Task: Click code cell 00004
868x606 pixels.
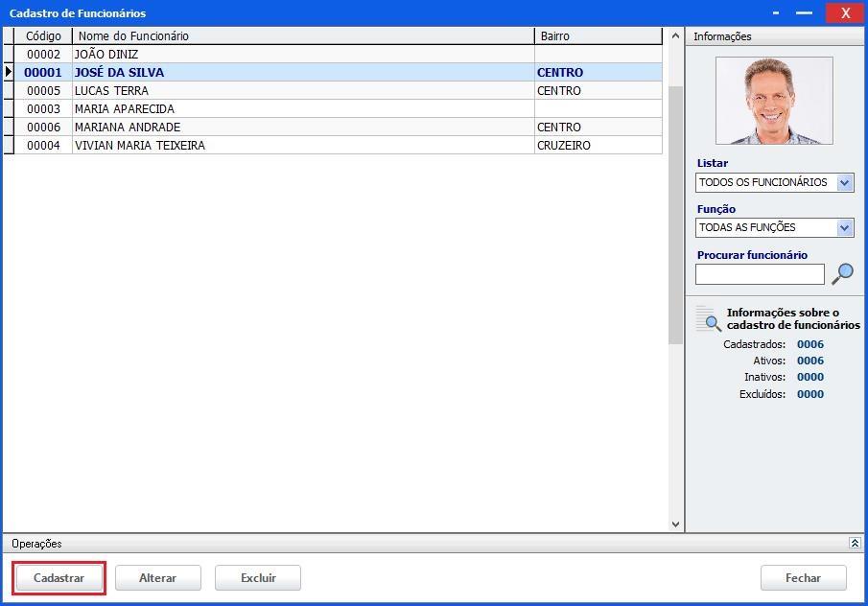Action: 43,146
